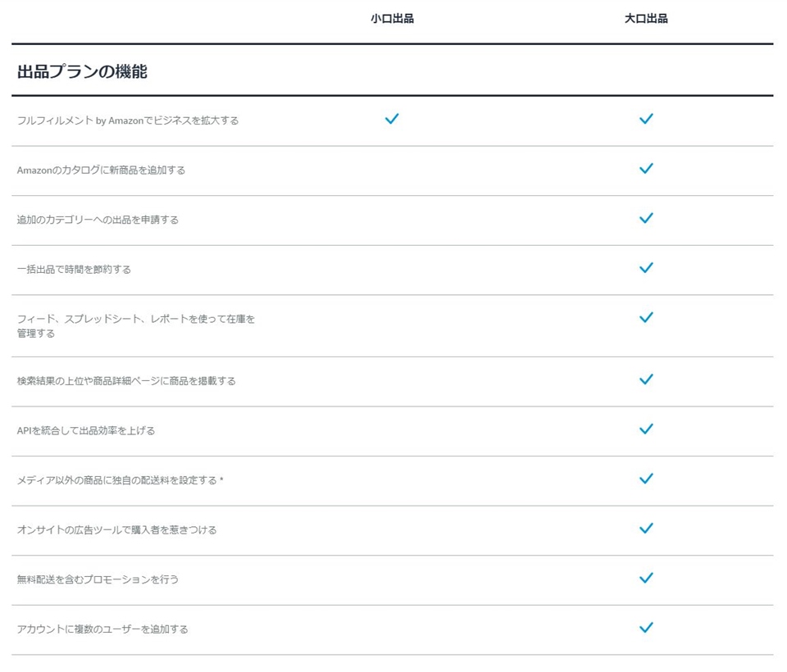Image resolution: width=787 pixels, height=672 pixels.
Task: Click the Amazonのカタログに新商品を追加する text
Action: 101,170
